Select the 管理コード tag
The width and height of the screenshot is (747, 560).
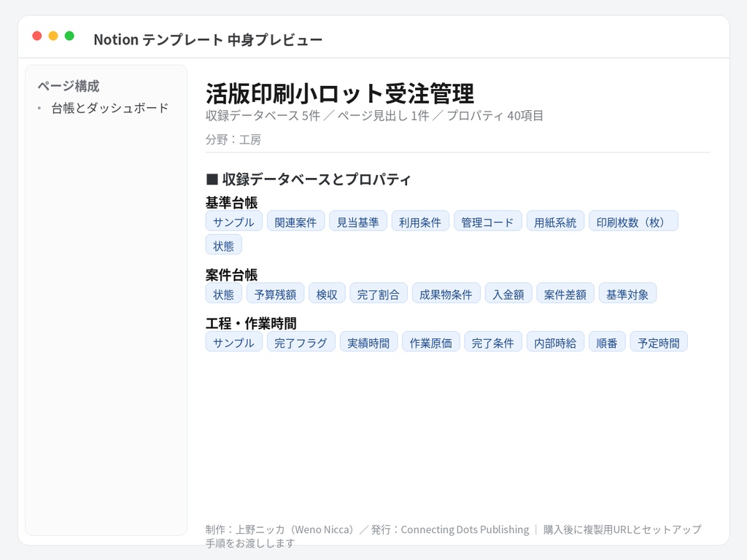click(488, 221)
